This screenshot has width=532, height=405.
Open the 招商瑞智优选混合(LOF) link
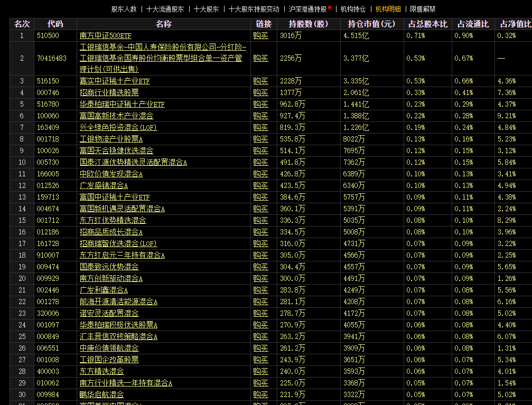[118, 243]
